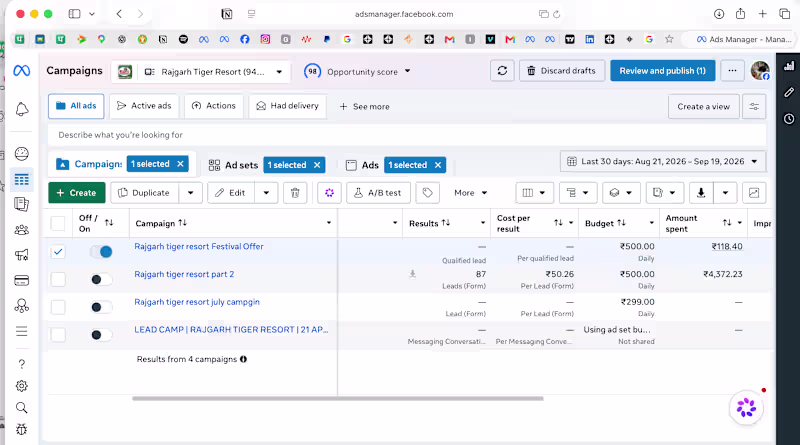
Task: Open export options dropdown arrow
Action: pos(725,193)
